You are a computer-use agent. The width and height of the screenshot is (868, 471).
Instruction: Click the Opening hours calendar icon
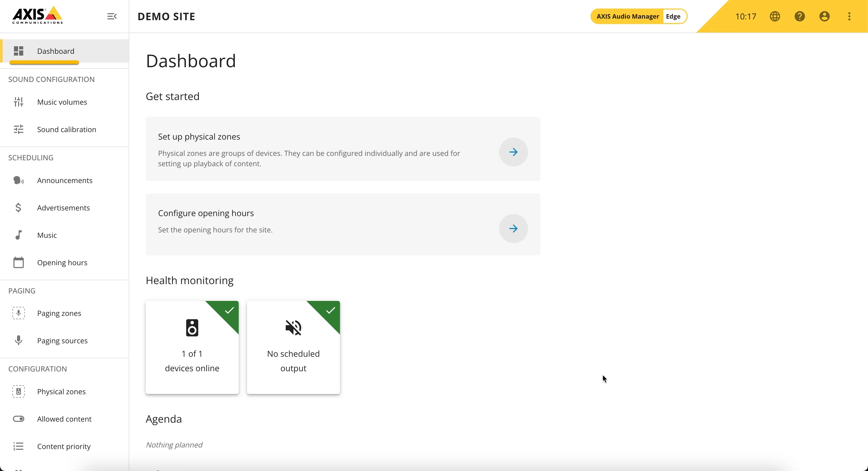click(x=19, y=262)
